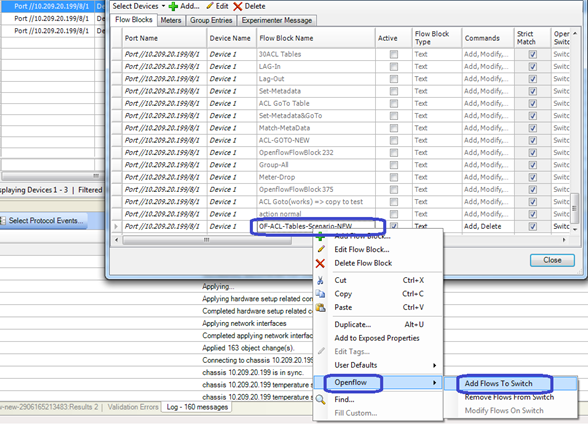Select highlighted port row in left device list
This screenshot has width=588, height=424.
(52, 6)
